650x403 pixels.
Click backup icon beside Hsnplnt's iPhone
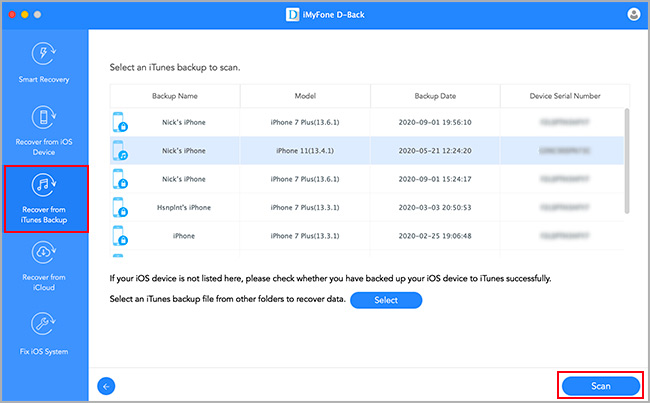[120, 207]
